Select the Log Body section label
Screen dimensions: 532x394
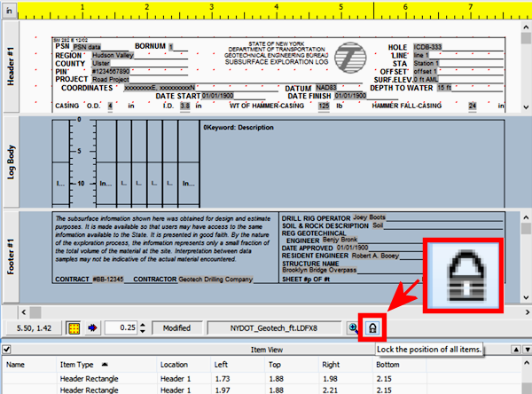11,162
